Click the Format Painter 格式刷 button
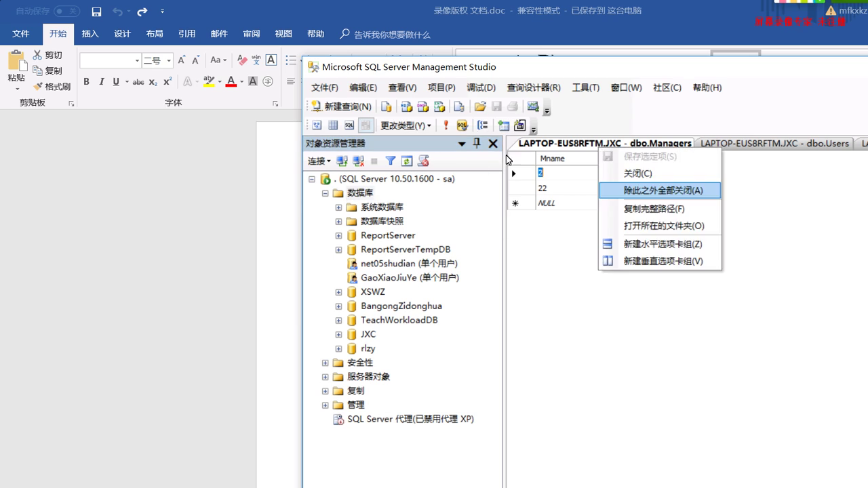 pos(52,87)
